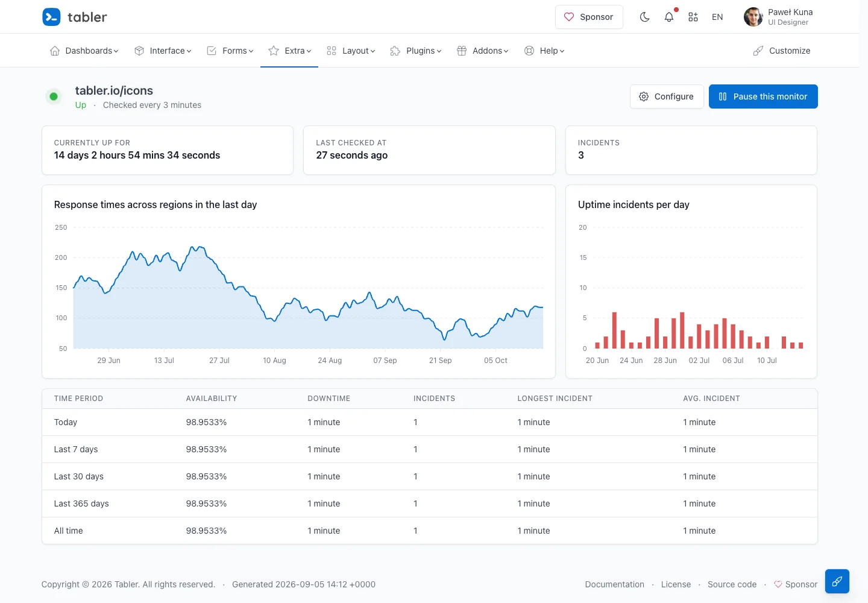The height and width of the screenshot is (603, 868).
Task: Open the Forms menu
Action: coord(230,51)
